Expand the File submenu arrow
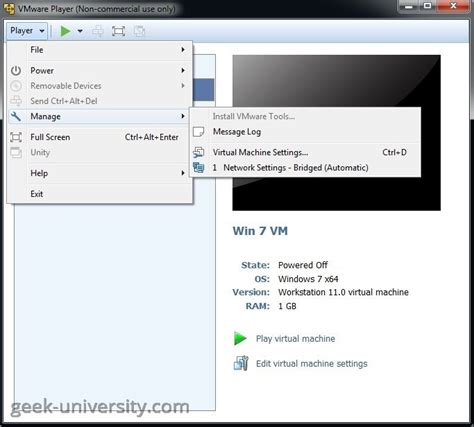474x427 pixels. tap(183, 50)
